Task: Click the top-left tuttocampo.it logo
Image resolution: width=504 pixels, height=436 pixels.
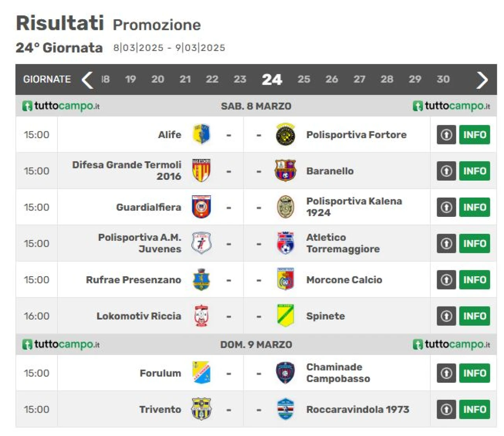Action: 61,106
